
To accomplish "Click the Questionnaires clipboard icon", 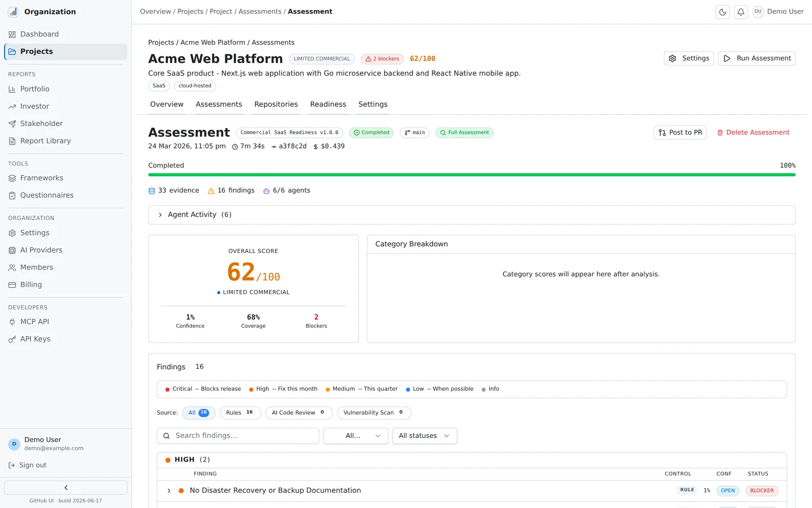I will tap(12, 196).
